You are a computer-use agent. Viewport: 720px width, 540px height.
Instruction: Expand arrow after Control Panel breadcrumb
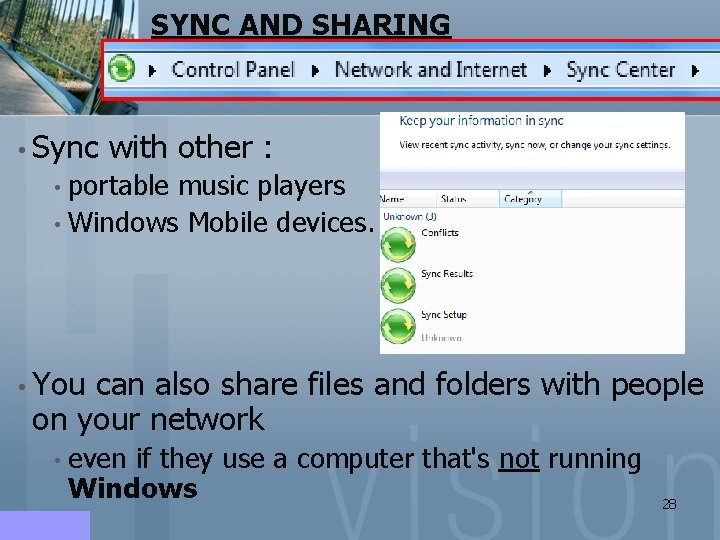315,70
